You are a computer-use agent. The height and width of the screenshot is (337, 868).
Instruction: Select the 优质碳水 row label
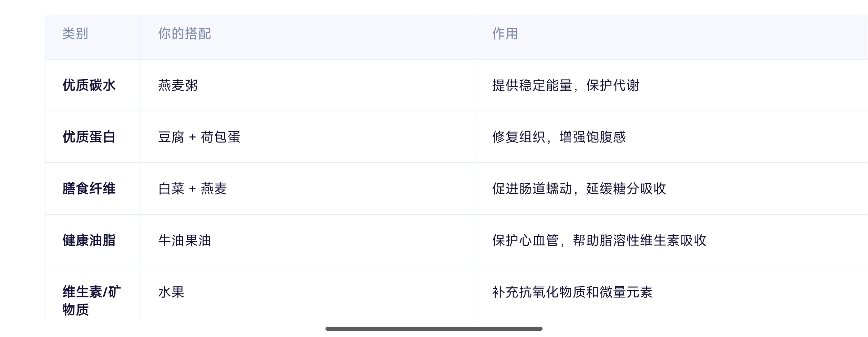[89, 85]
